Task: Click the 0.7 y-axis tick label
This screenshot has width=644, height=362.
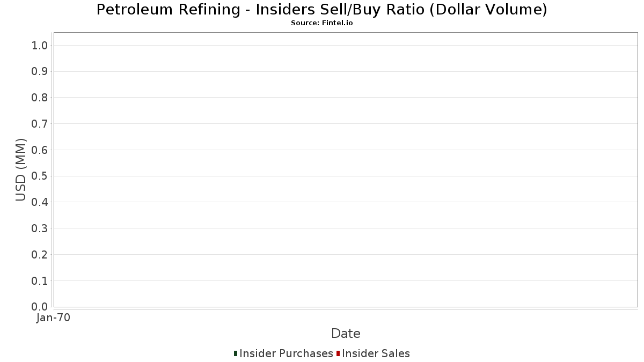Action: (40, 124)
